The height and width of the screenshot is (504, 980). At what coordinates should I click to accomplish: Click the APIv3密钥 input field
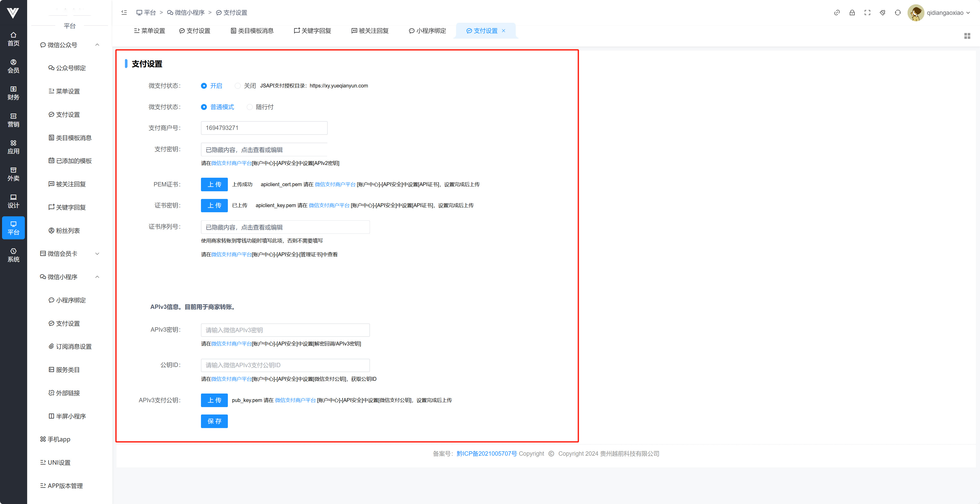pyautogui.click(x=285, y=330)
